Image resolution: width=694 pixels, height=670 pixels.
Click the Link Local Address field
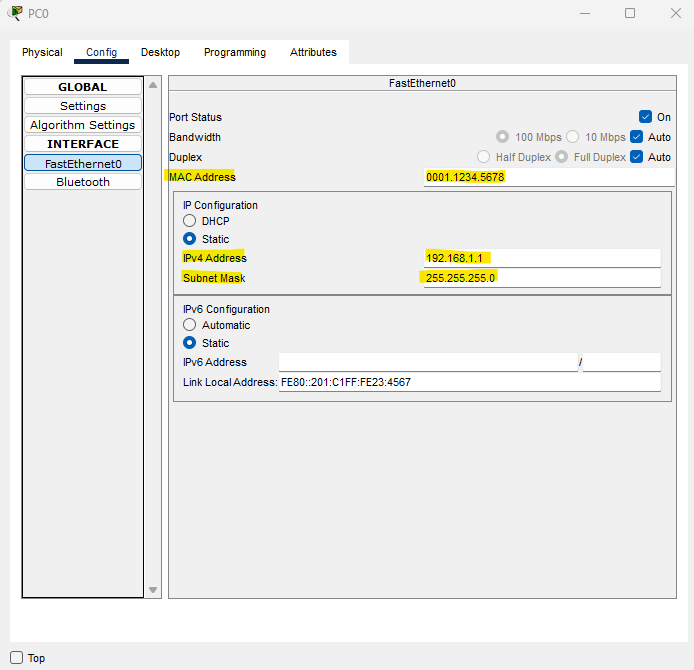point(470,382)
